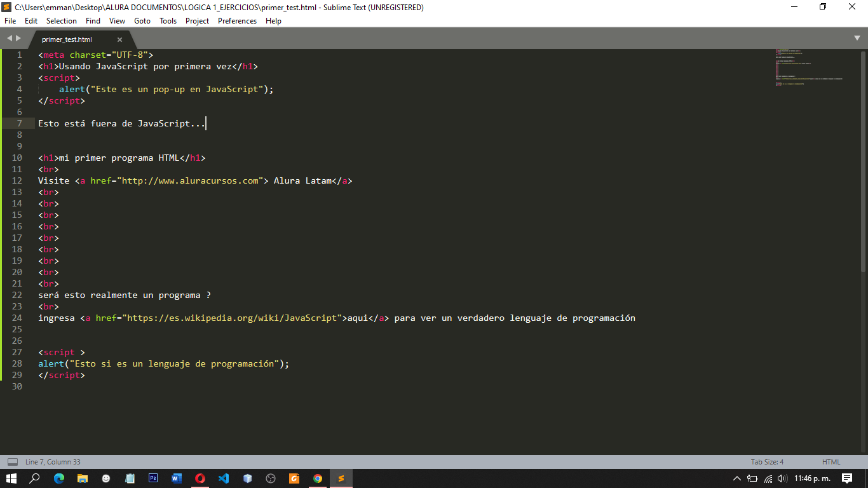
Task: Click Sublime Text taskbar icon
Action: [x=341, y=478]
